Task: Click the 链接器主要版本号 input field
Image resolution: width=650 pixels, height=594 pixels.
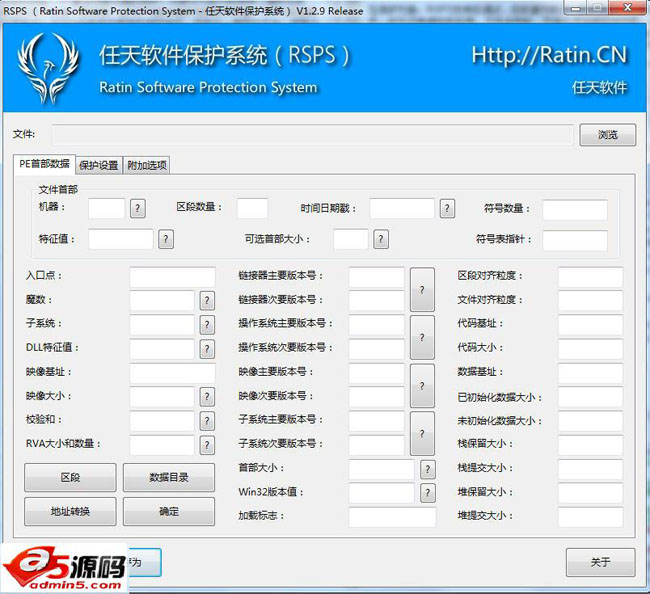Action: (376, 277)
